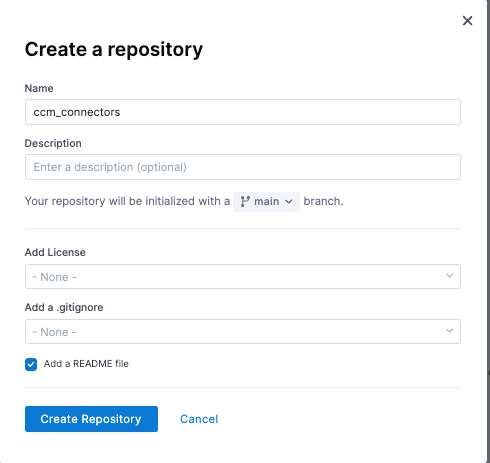Open the main branch selector
Screen dimensions: 490x463
(266, 202)
